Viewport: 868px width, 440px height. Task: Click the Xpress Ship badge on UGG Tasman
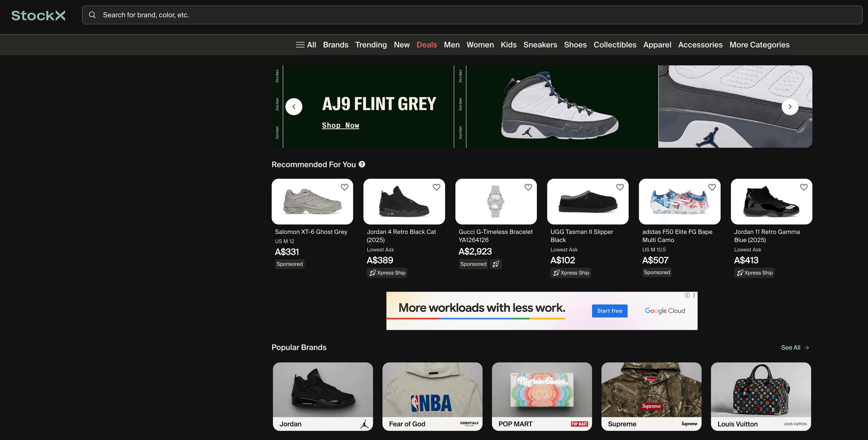(x=571, y=273)
